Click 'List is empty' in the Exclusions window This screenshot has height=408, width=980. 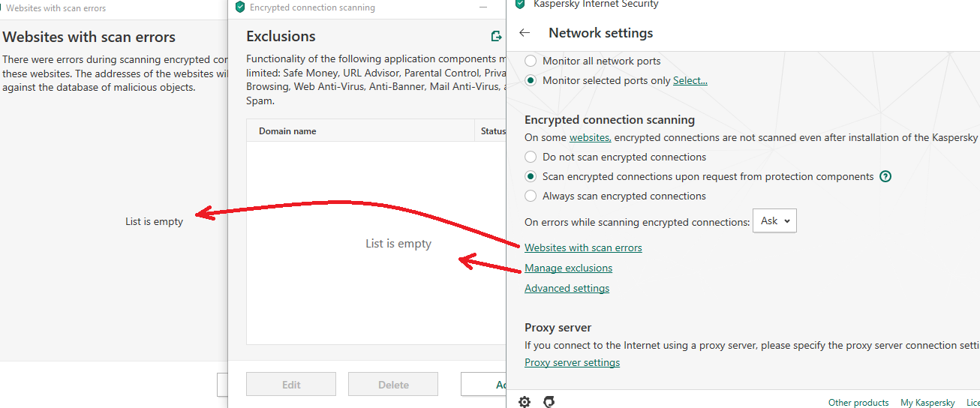tap(398, 243)
